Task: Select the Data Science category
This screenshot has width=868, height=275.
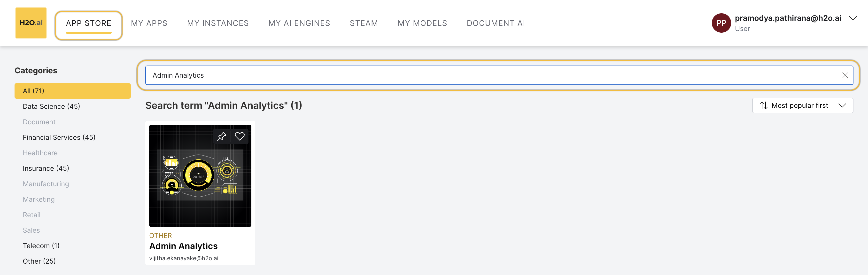Action: click(x=51, y=106)
